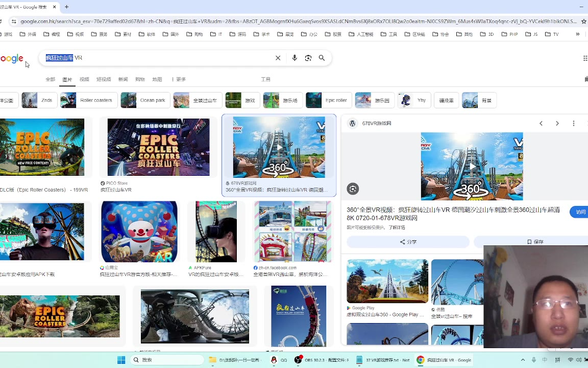Click 分享 share button in preview
This screenshot has height=368, width=588.
coord(408,242)
